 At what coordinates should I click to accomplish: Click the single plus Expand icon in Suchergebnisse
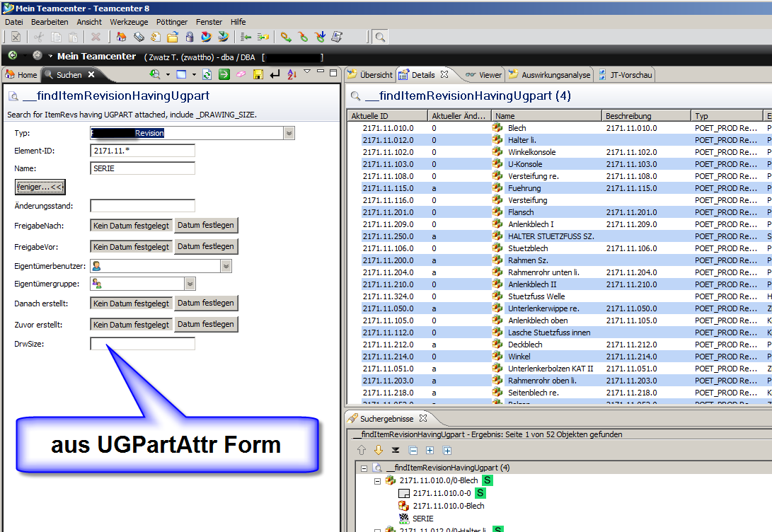pyautogui.click(x=430, y=451)
